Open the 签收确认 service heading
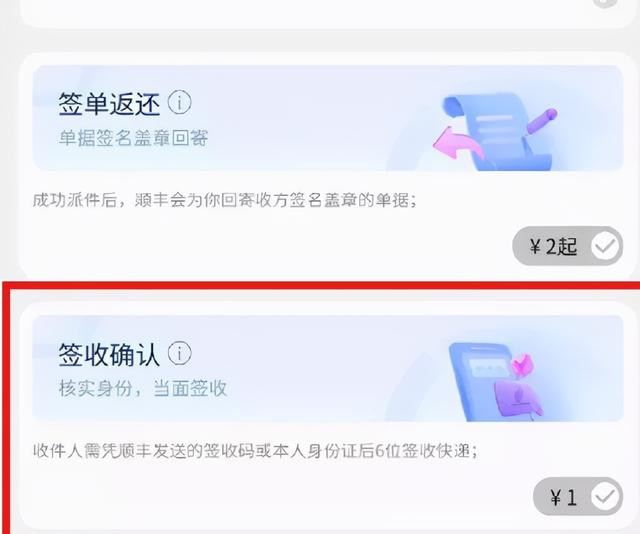 109,354
